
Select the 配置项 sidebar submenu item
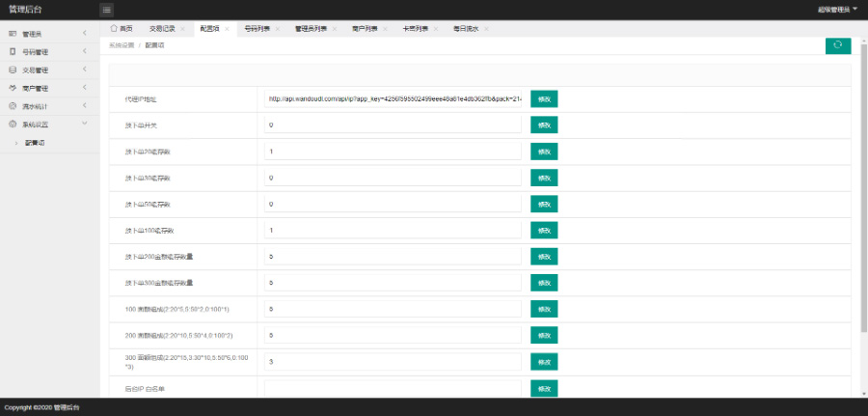click(35, 143)
